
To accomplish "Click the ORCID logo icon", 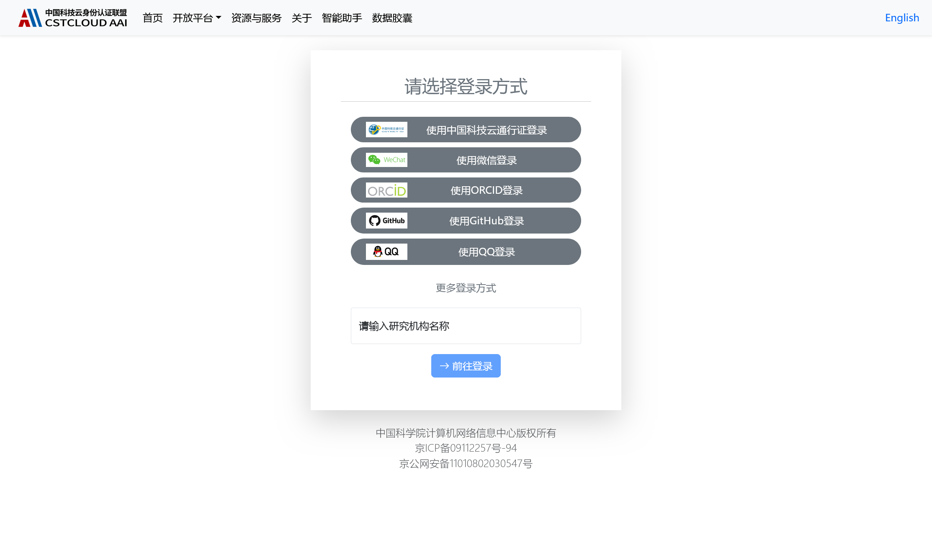I will [x=386, y=190].
